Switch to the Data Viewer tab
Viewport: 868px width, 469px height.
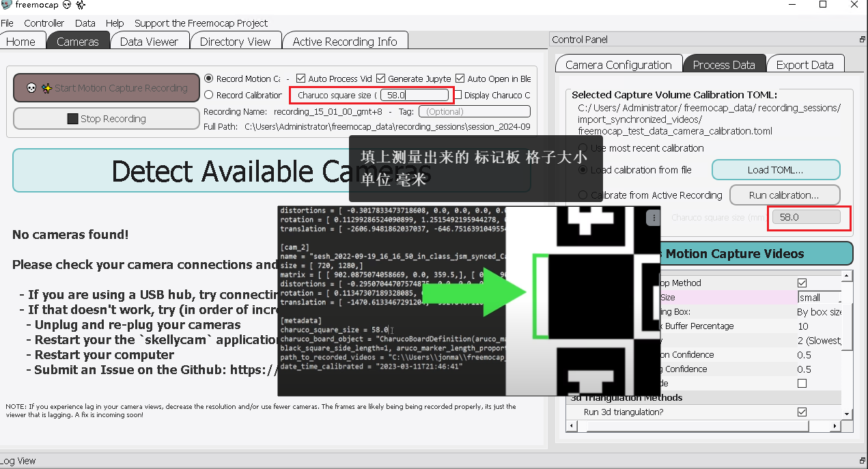149,41
